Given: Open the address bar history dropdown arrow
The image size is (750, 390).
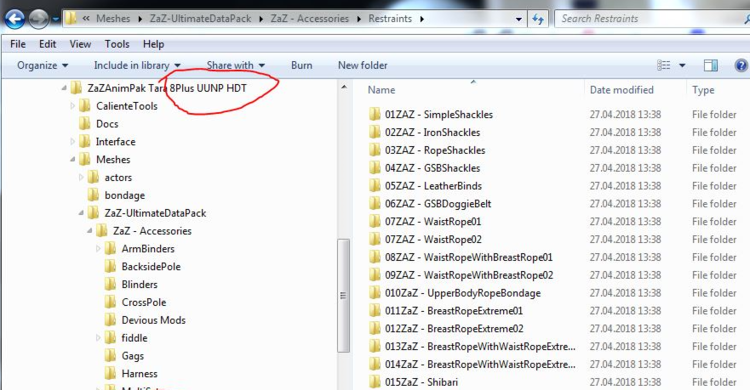Looking at the screenshot, I should click(x=518, y=20).
